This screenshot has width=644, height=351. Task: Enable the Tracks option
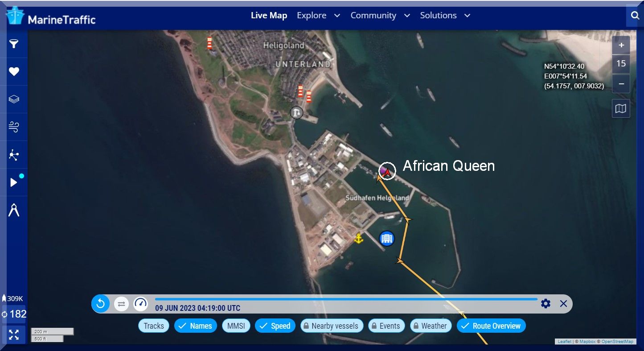tap(154, 326)
